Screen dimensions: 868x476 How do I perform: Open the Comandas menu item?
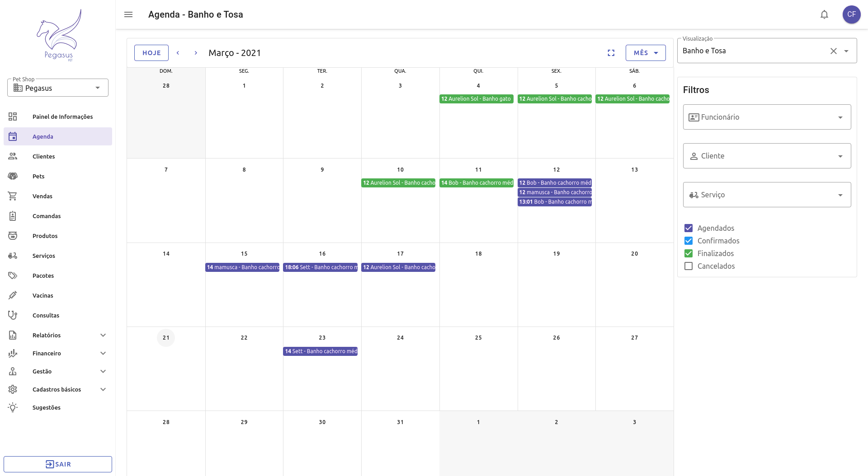pos(58,216)
